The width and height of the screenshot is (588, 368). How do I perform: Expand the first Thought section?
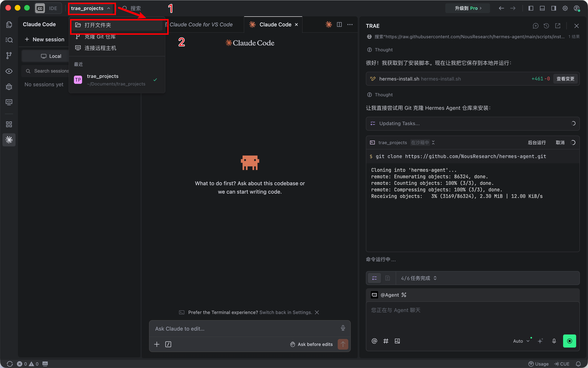click(x=380, y=50)
